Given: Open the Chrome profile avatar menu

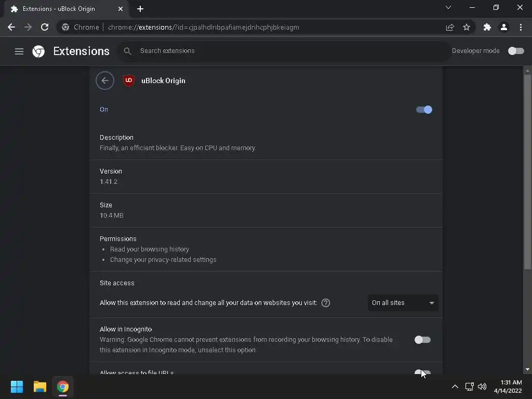Looking at the screenshot, I should click(x=504, y=27).
